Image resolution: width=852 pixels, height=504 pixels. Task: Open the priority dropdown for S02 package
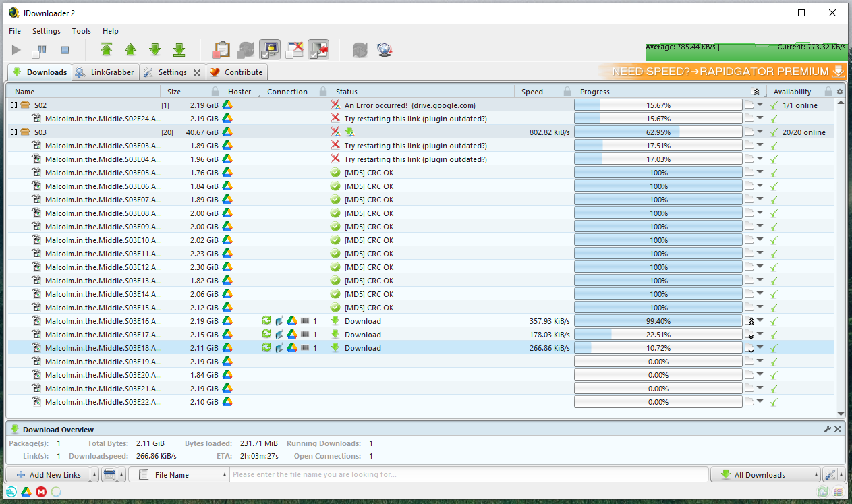760,105
